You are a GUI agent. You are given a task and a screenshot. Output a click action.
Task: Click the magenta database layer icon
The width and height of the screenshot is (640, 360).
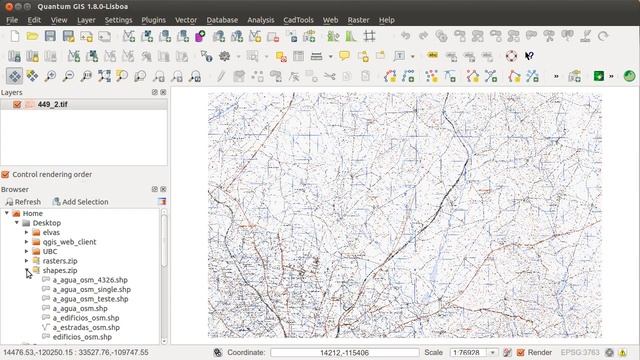pos(200,36)
